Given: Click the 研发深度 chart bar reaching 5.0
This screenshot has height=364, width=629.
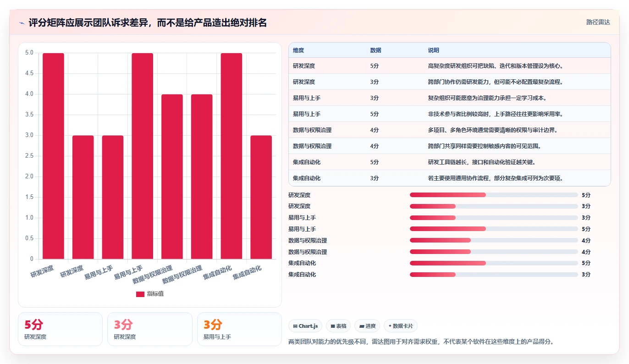Looking at the screenshot, I should 54,156.
